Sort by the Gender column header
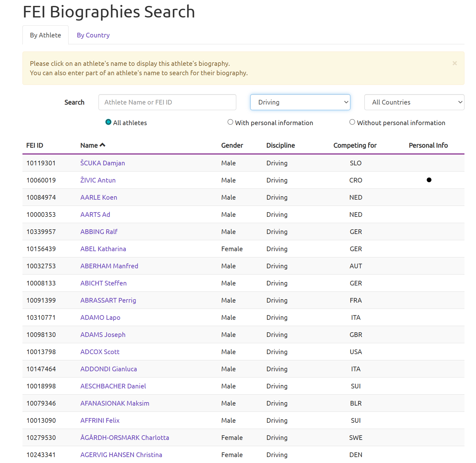 (232, 145)
